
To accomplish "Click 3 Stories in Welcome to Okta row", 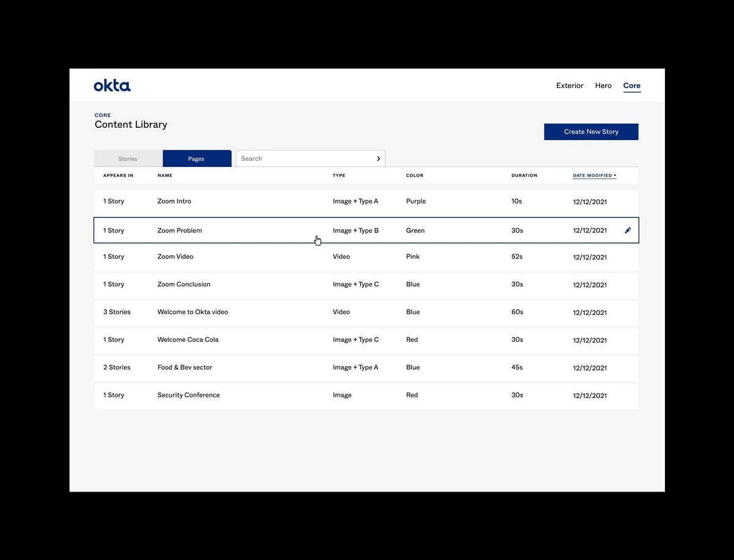I will pos(117,312).
